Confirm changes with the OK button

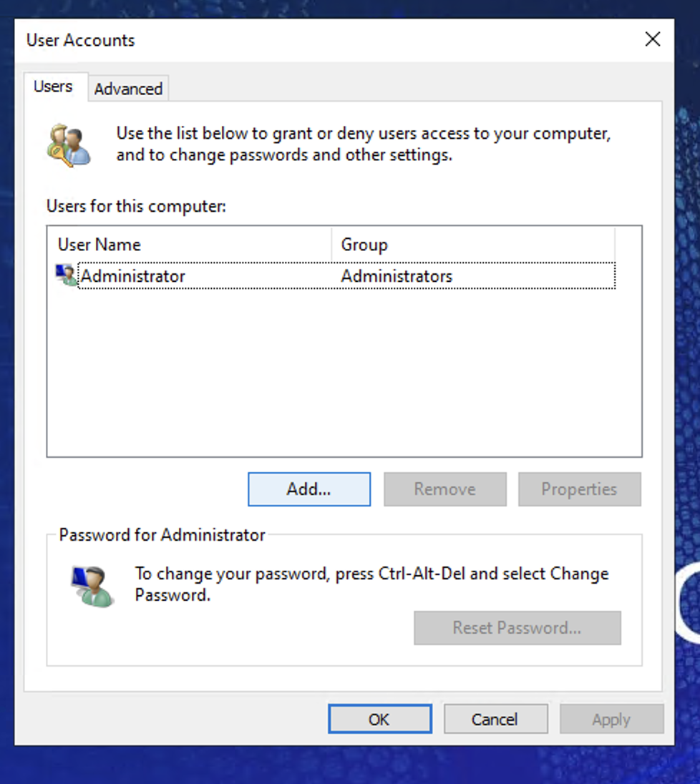[x=380, y=719]
